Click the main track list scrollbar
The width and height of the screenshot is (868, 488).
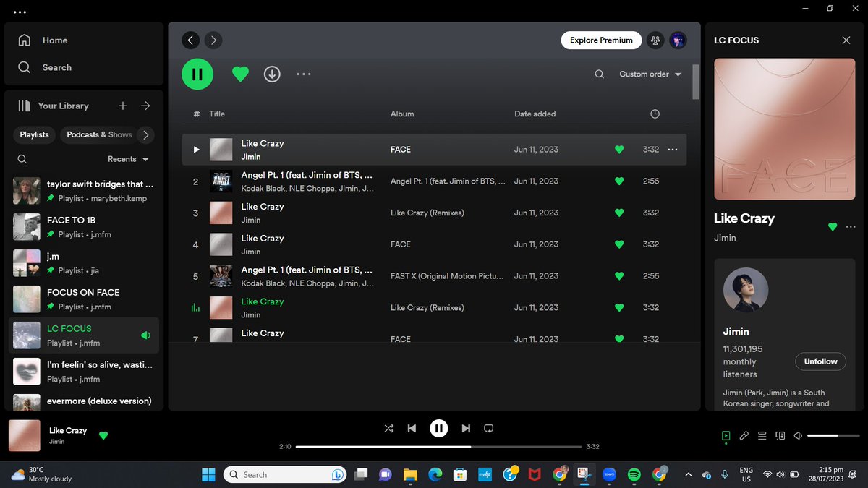click(x=696, y=82)
